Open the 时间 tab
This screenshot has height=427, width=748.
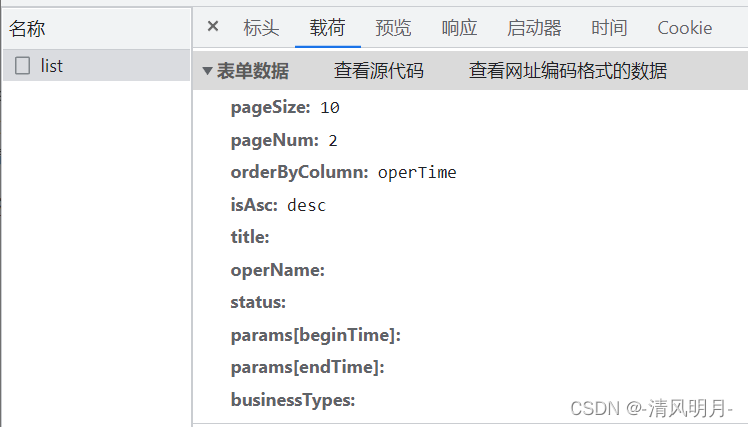tap(609, 28)
